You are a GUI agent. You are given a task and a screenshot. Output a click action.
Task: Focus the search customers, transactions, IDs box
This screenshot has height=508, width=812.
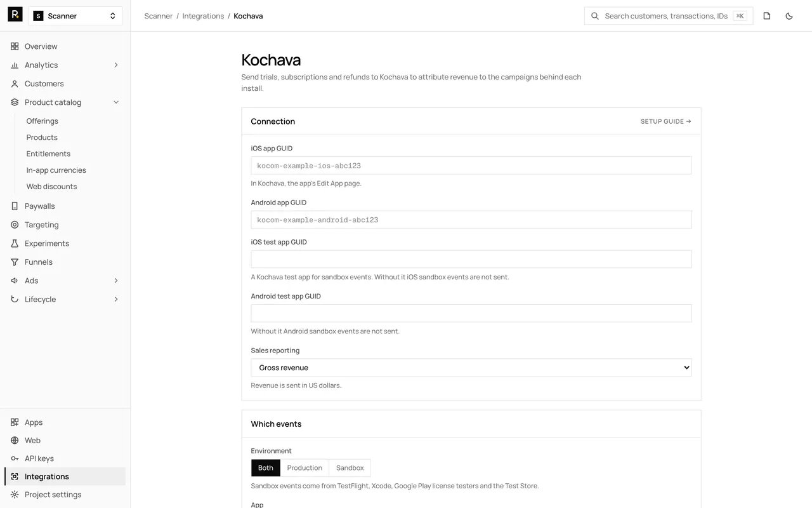[669, 16]
